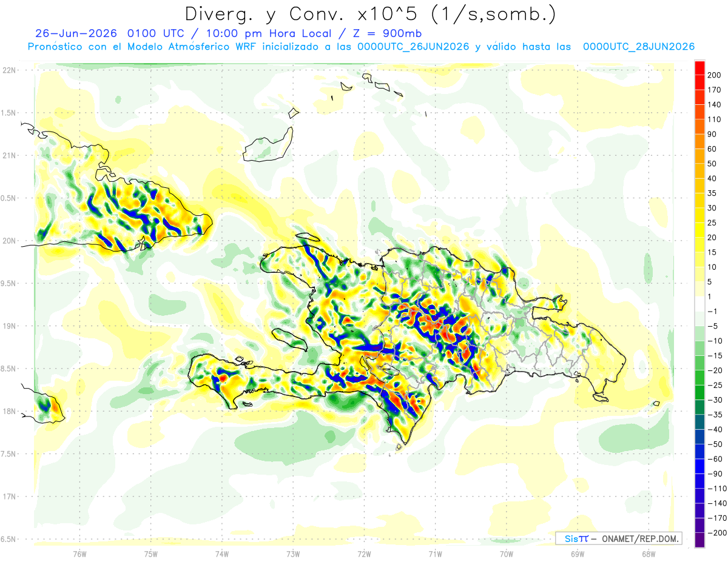Click the colorbar label "-15"

point(715,355)
